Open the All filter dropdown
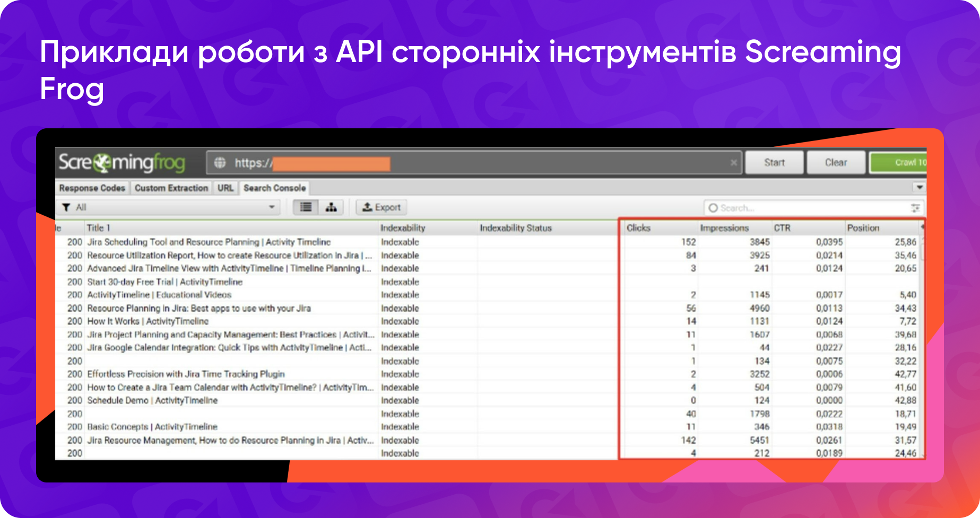This screenshot has height=518, width=980. [x=271, y=207]
